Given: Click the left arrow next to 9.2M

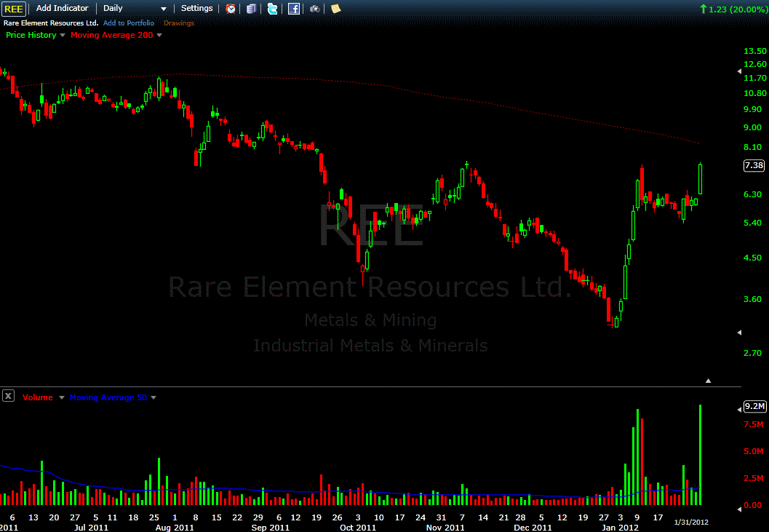Looking at the screenshot, I should pyautogui.click(x=740, y=409).
